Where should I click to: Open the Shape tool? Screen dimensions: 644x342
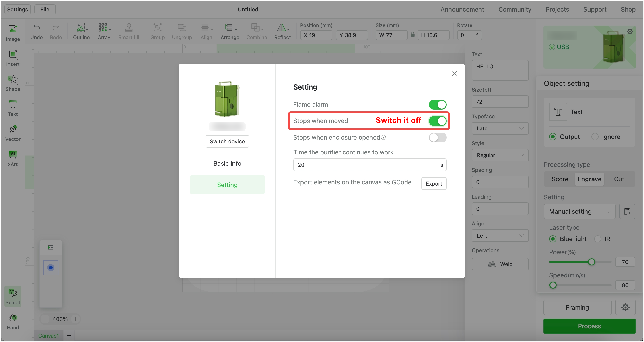click(x=13, y=83)
